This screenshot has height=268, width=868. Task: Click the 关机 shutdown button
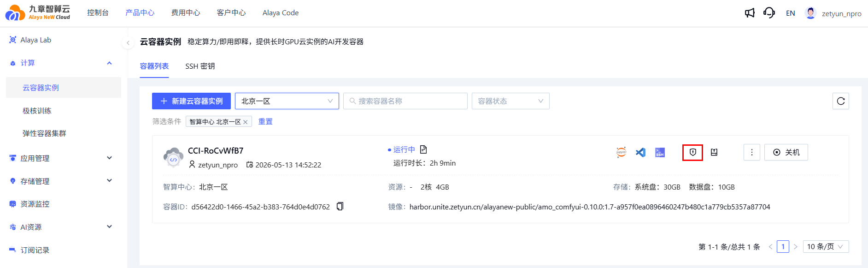coord(786,152)
